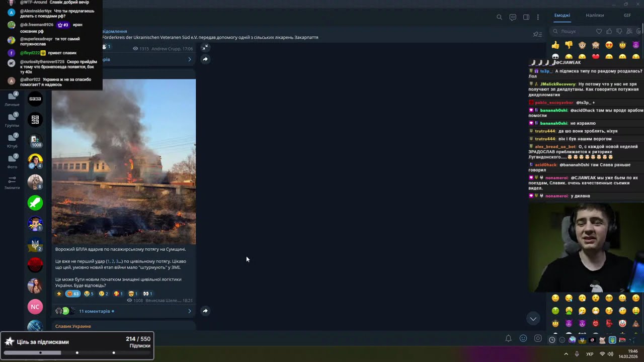The height and width of the screenshot is (362, 644).
Task: Open the channel discussion comments icon
Action: (513, 17)
